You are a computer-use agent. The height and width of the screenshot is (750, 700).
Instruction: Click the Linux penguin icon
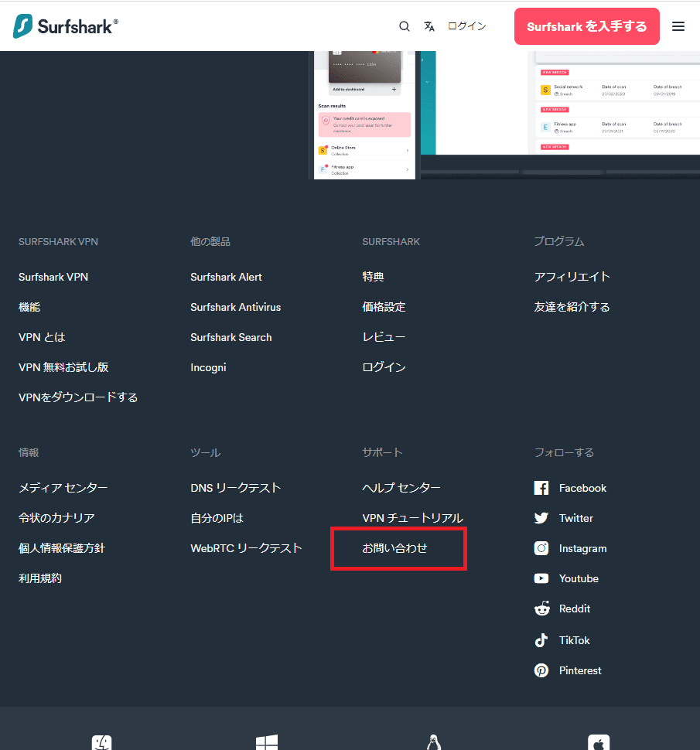433,742
